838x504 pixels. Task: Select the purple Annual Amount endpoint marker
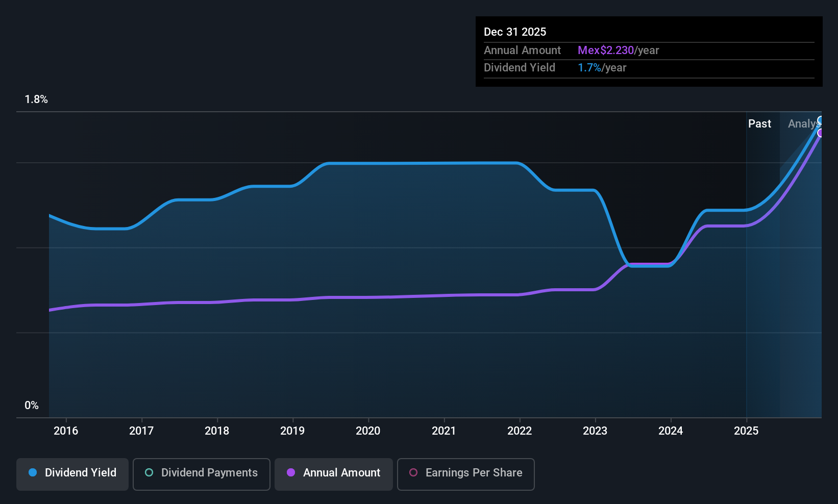(820, 133)
